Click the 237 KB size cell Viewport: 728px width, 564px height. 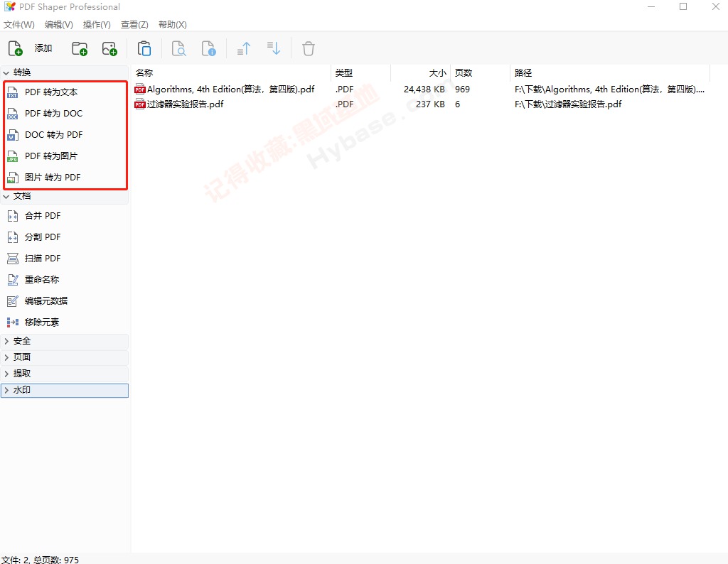click(x=430, y=104)
